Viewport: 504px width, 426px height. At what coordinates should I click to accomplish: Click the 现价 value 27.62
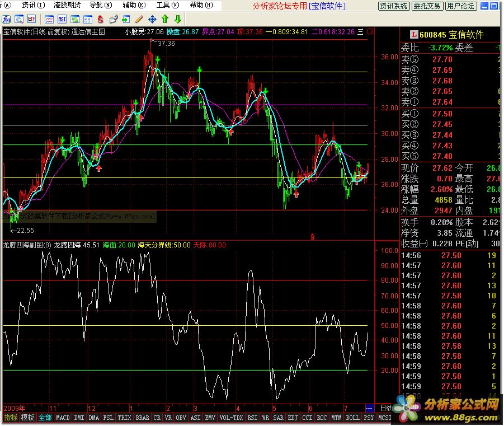pyautogui.click(x=442, y=168)
